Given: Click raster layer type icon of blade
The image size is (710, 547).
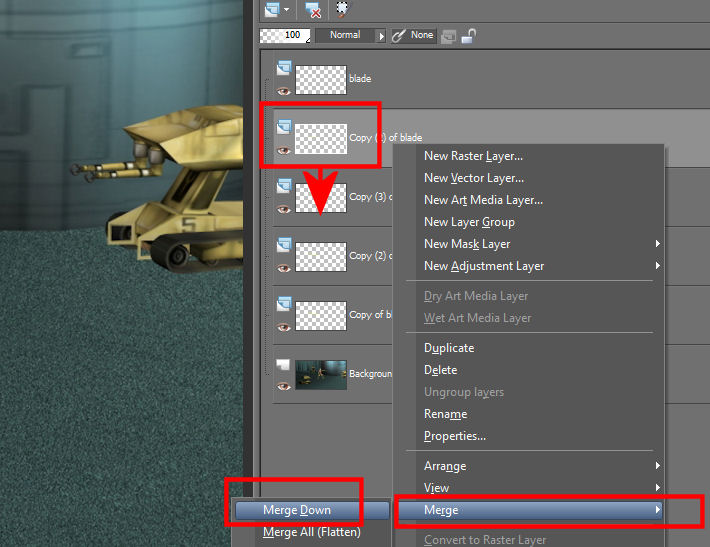Looking at the screenshot, I should coord(284,68).
